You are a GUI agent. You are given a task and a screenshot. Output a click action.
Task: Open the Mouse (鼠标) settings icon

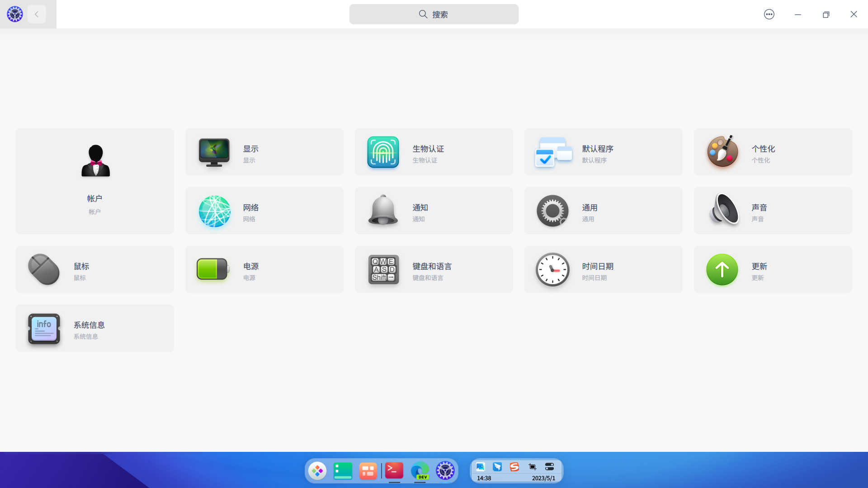pyautogui.click(x=44, y=269)
